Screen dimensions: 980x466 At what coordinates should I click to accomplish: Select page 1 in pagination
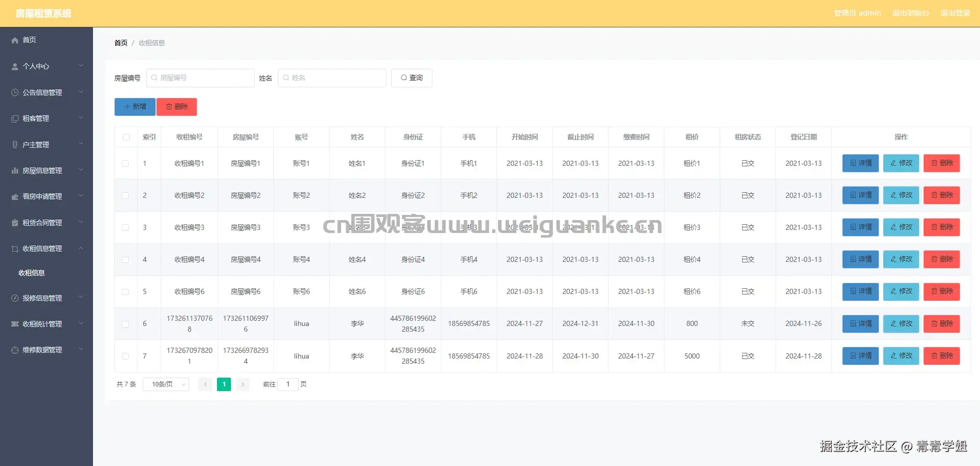point(224,384)
